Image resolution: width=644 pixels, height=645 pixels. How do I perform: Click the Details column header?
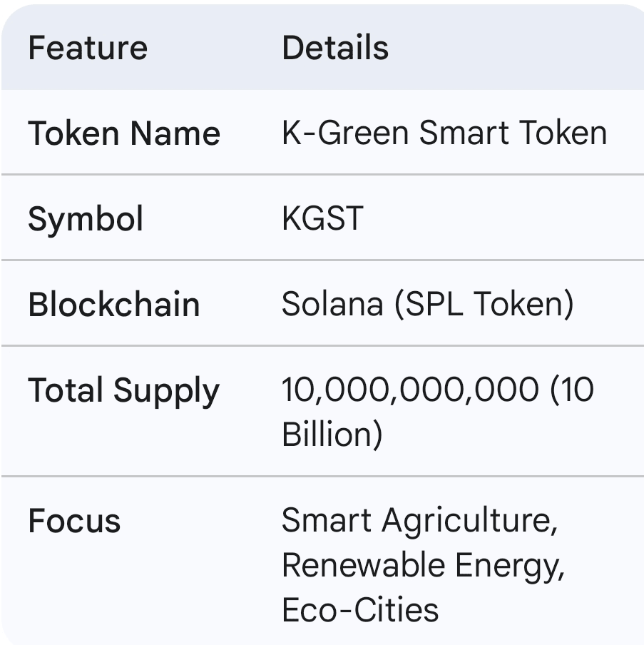(x=335, y=48)
